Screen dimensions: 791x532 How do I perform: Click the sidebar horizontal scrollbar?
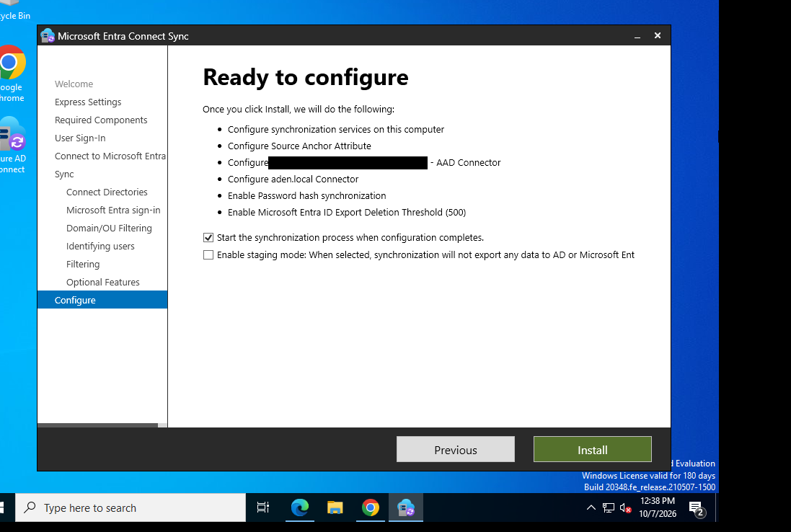tap(98, 425)
